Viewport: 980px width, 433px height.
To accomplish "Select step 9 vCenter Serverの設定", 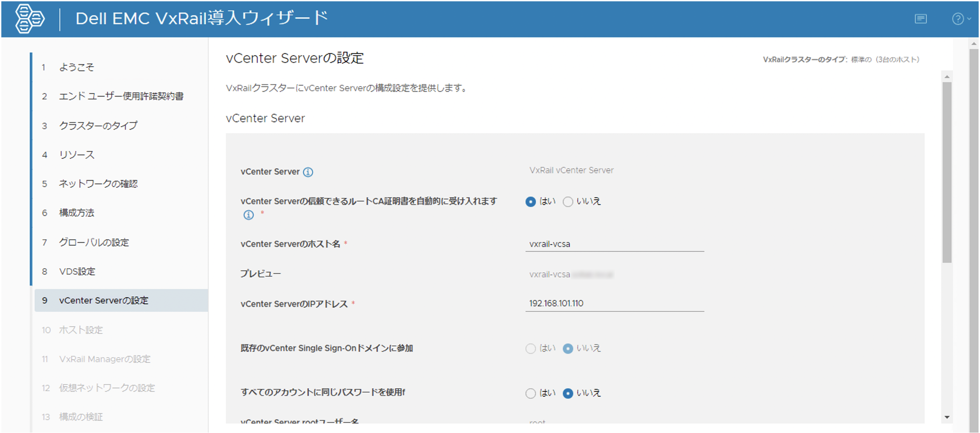I will click(104, 301).
